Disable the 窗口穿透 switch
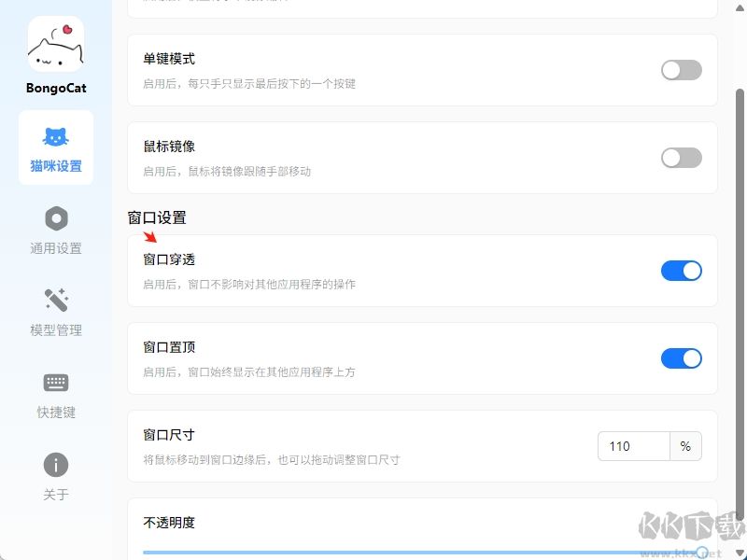The height and width of the screenshot is (560, 747). (x=681, y=271)
